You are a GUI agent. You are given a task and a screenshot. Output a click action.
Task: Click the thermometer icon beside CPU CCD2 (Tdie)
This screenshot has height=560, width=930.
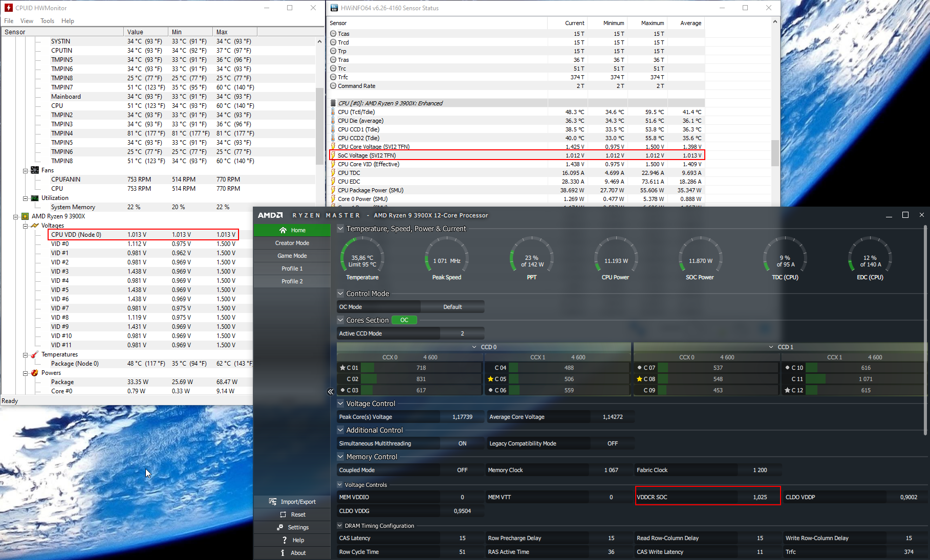click(x=333, y=138)
